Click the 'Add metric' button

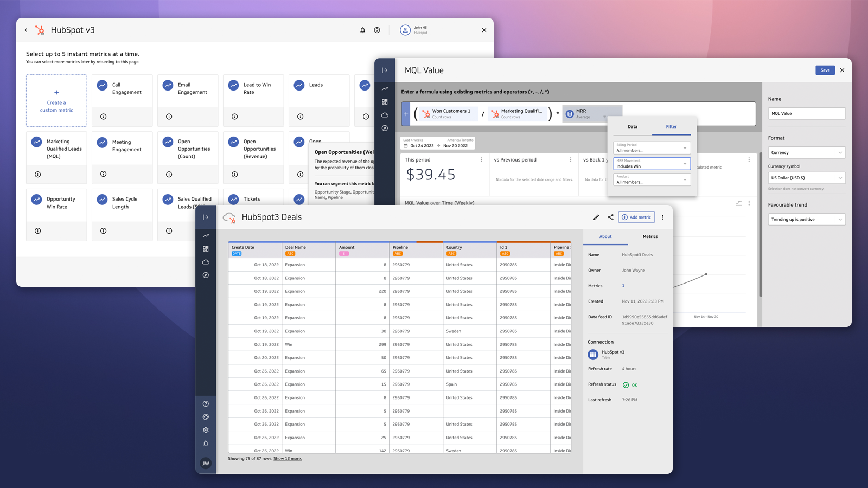pos(636,217)
